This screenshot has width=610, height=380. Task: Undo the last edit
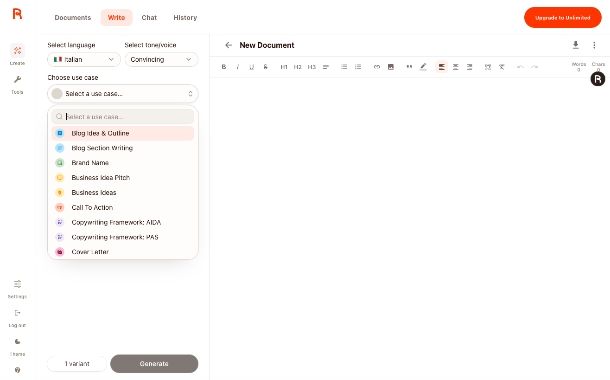click(x=520, y=67)
